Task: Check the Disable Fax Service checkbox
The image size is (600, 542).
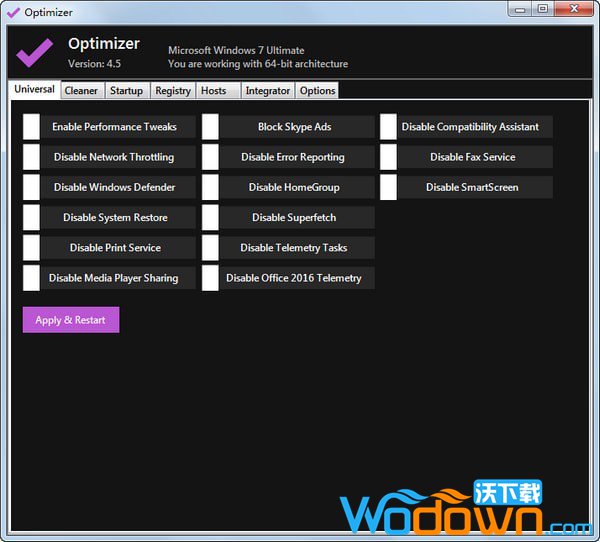Action: tap(388, 157)
